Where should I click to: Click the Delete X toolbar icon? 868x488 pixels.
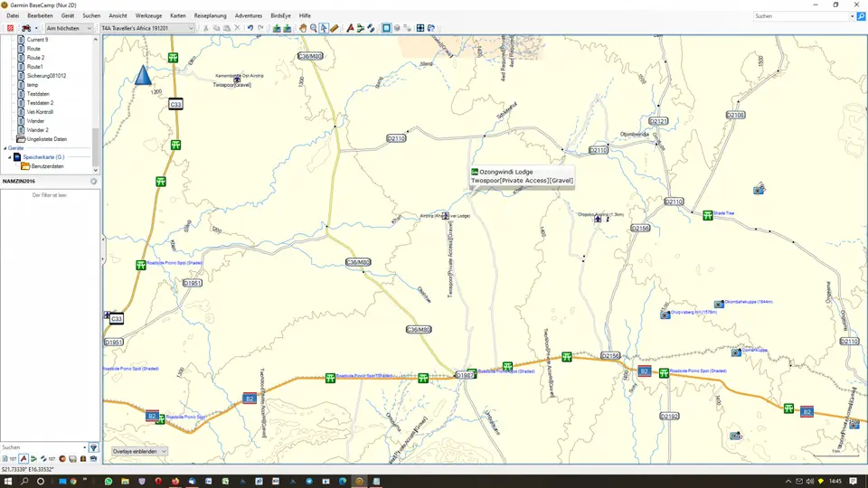[x=238, y=28]
